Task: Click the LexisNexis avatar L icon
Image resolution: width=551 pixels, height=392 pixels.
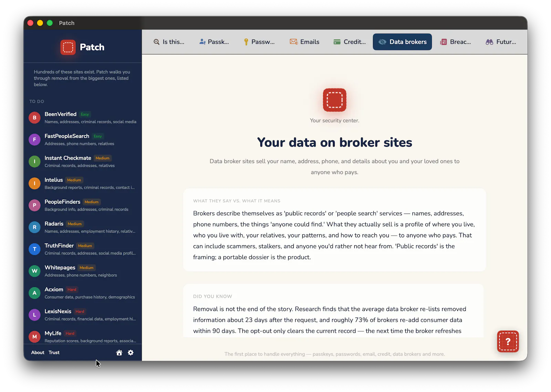Action: point(34,315)
